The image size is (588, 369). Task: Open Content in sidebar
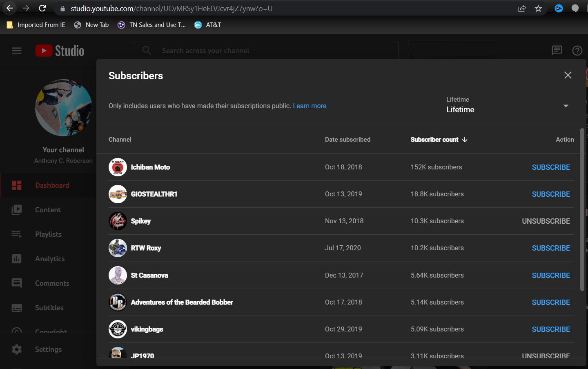point(48,210)
